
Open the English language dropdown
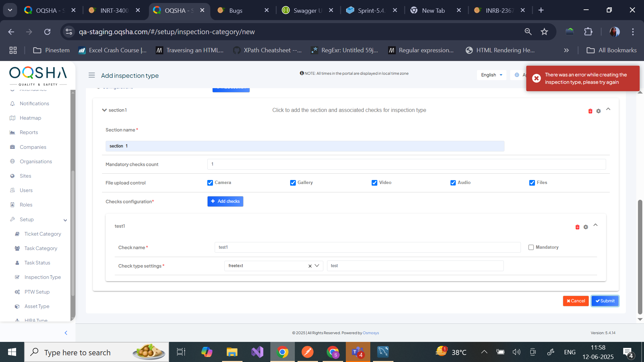(491, 75)
